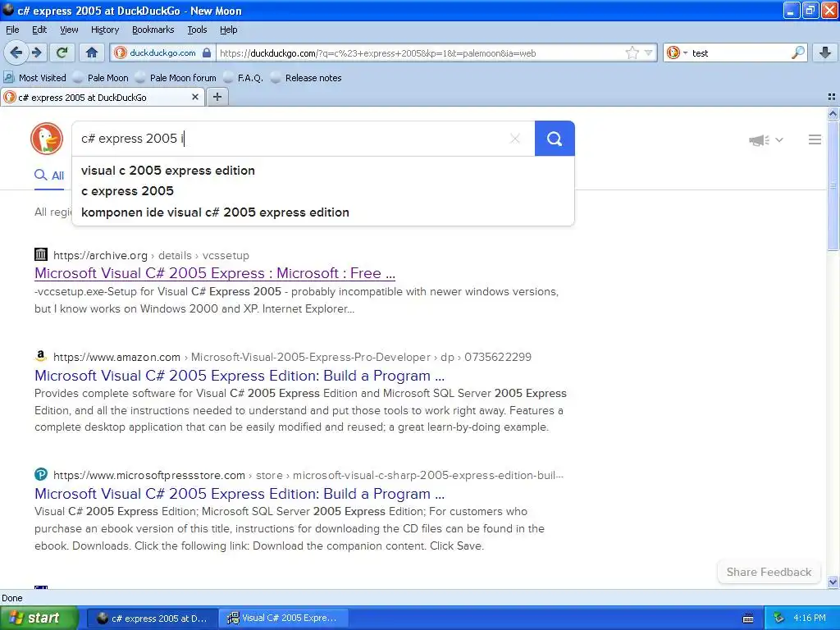The height and width of the screenshot is (630, 840).
Task: Open the Home page icon
Action: coord(92,52)
